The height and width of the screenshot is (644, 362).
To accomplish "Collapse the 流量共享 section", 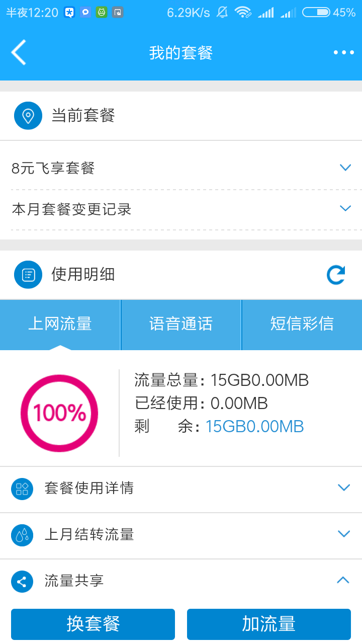I will point(343,580).
